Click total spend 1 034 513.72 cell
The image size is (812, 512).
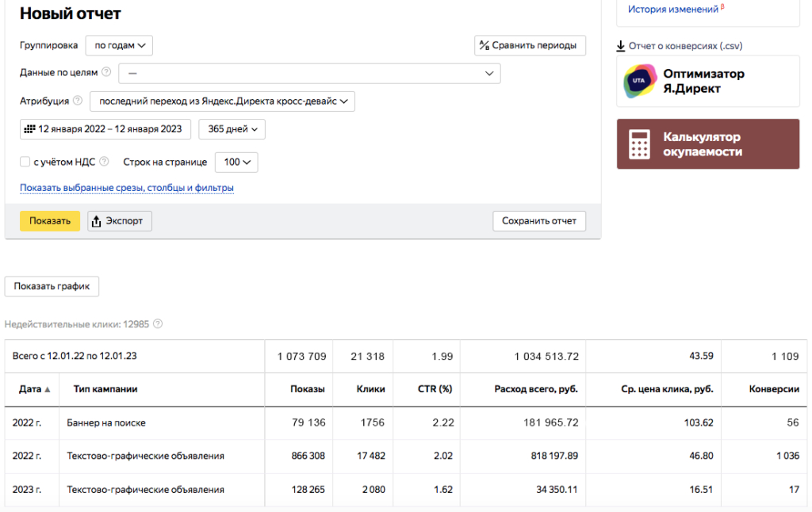click(546, 356)
